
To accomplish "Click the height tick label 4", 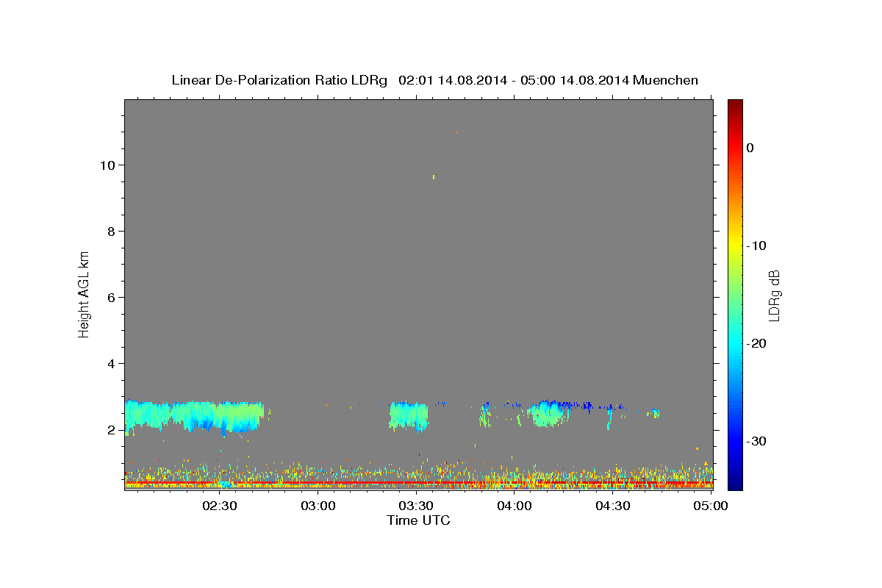I will click(x=110, y=364).
